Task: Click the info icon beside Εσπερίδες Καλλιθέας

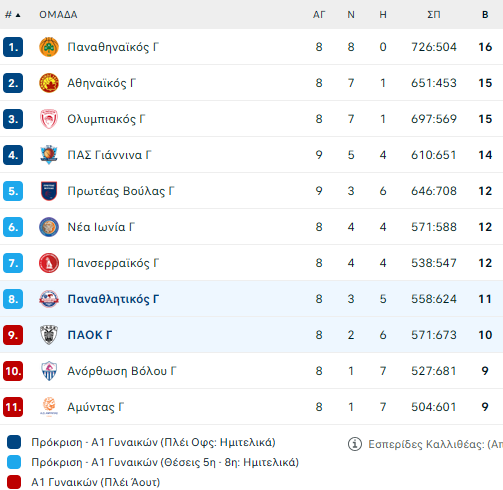Action: point(355,444)
